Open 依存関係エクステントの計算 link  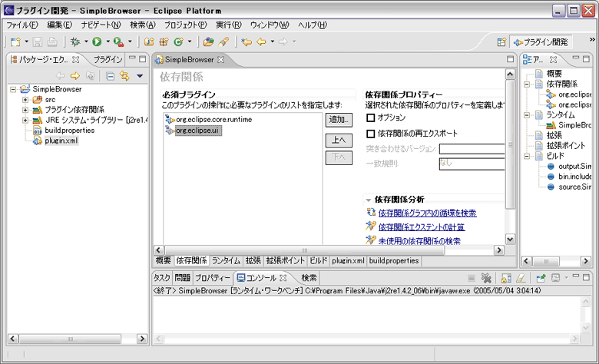coord(422,227)
